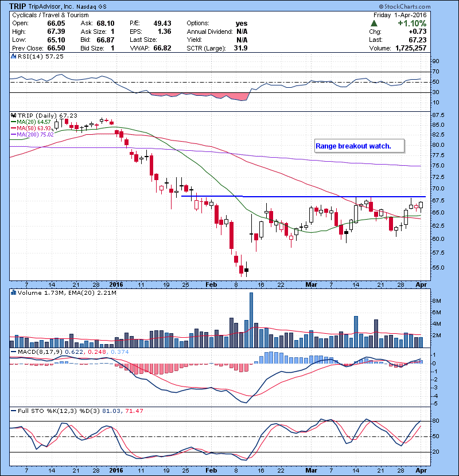The width and height of the screenshot is (459, 476).
Task: Click the 'RSI(14) 57.25' label
Action: [x=40, y=56]
